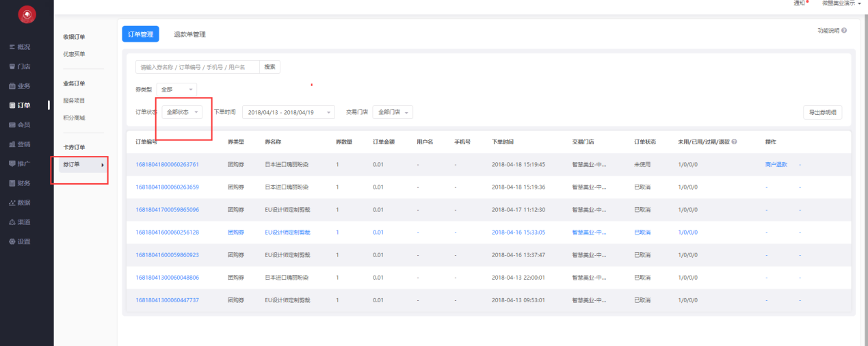Open 门店 store section in sidebar
The image size is (868, 346).
point(20,66)
